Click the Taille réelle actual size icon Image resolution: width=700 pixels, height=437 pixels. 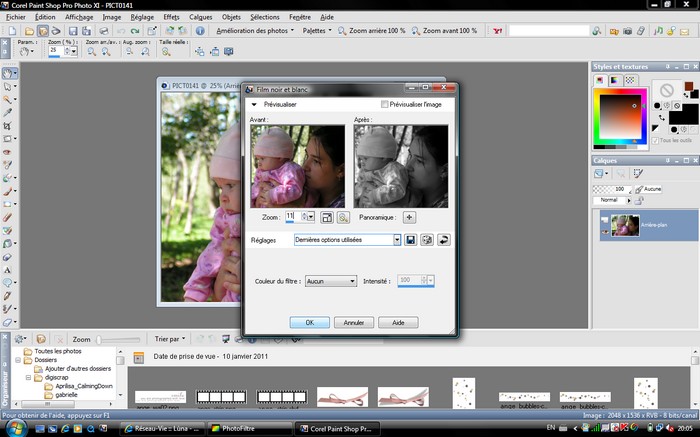click(x=166, y=52)
